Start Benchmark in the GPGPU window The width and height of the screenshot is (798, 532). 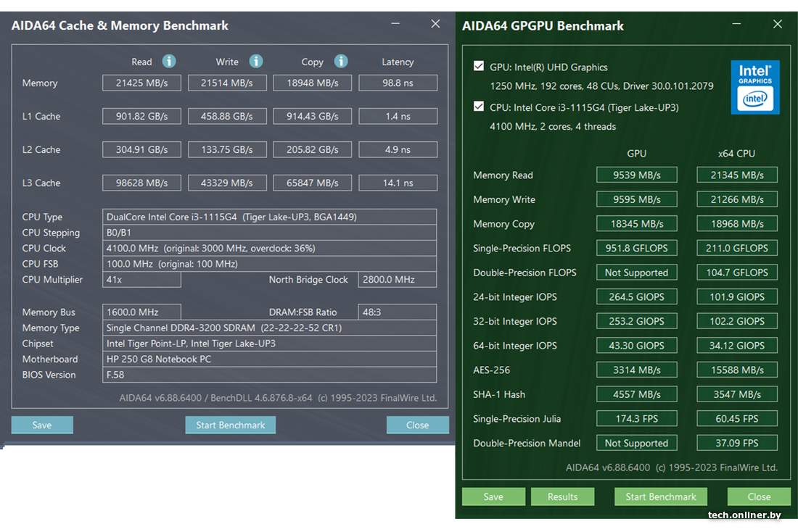click(661, 496)
